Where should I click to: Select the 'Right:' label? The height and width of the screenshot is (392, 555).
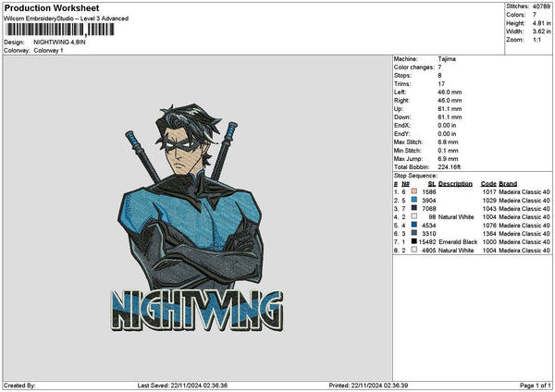[401, 101]
